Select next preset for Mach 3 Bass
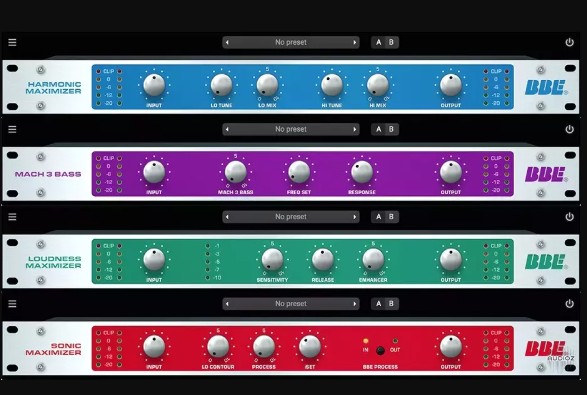 (355, 130)
